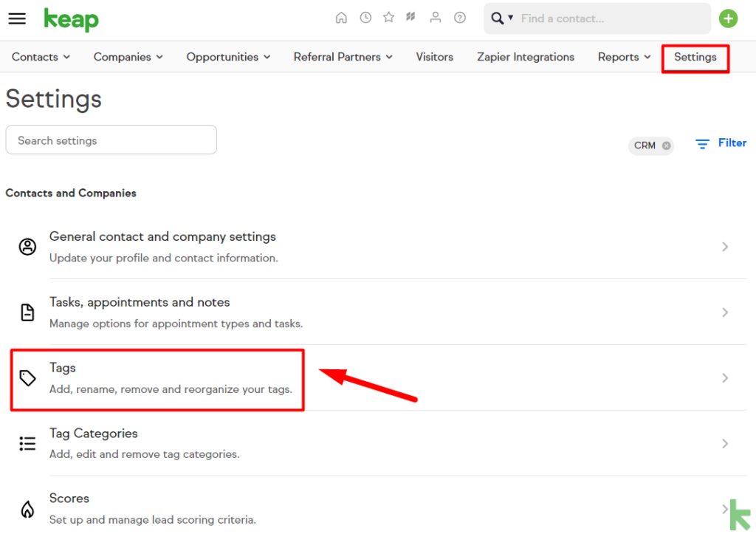Click the Search settings field
This screenshot has width=756, height=534.
click(111, 140)
